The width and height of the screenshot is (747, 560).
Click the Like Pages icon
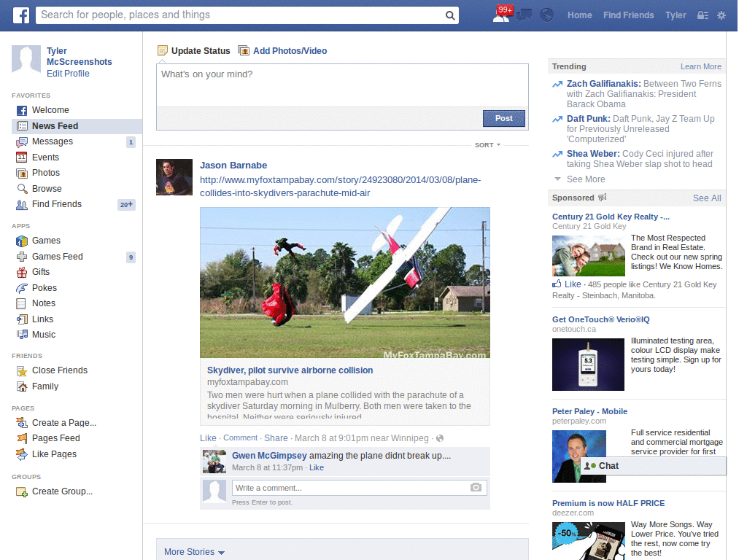(x=22, y=455)
